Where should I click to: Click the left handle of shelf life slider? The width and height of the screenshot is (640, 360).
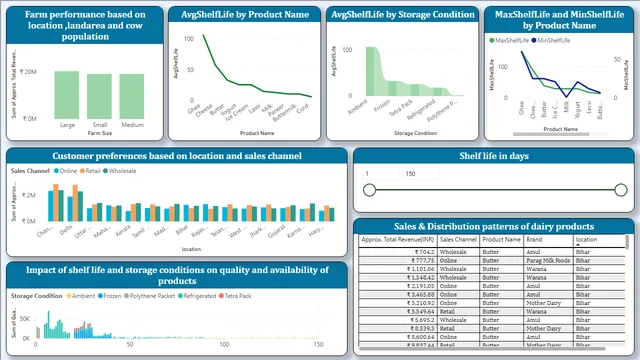pyautogui.click(x=369, y=190)
